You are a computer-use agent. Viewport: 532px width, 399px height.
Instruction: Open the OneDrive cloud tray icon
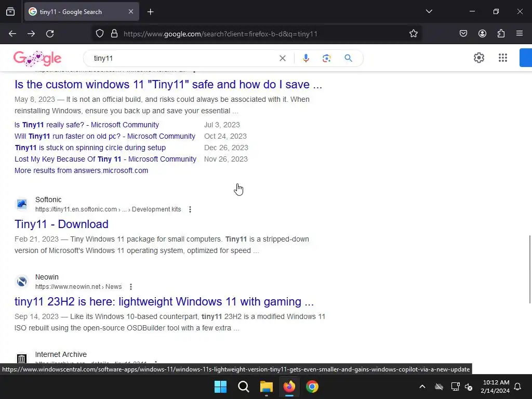439,387
